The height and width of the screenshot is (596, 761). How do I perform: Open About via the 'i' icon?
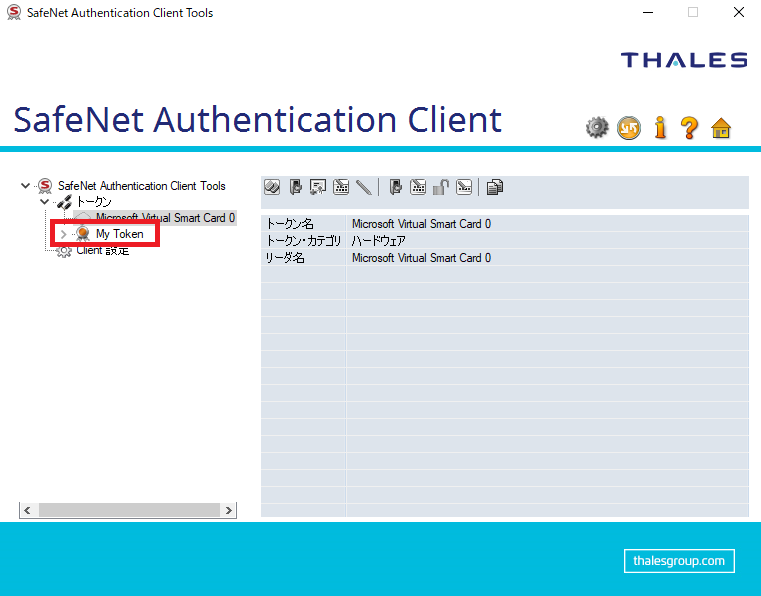[x=659, y=127]
